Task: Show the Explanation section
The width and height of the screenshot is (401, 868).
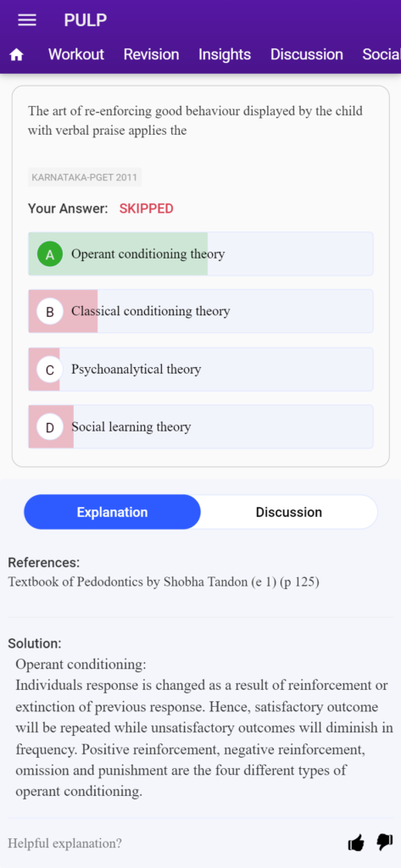Action: (x=113, y=512)
